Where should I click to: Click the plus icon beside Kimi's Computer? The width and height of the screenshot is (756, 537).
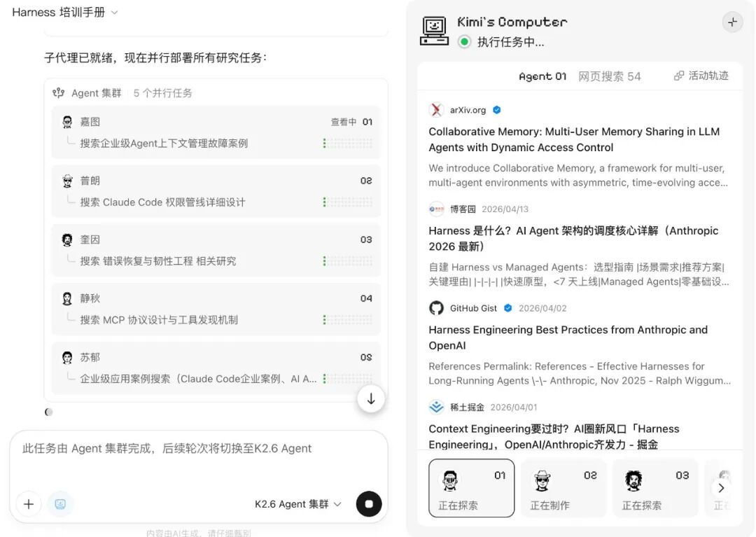[x=732, y=22]
